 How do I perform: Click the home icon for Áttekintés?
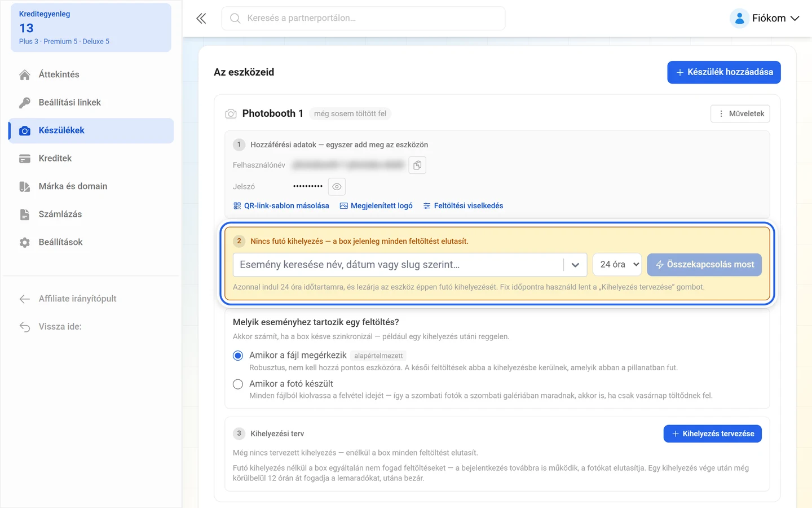click(25, 75)
